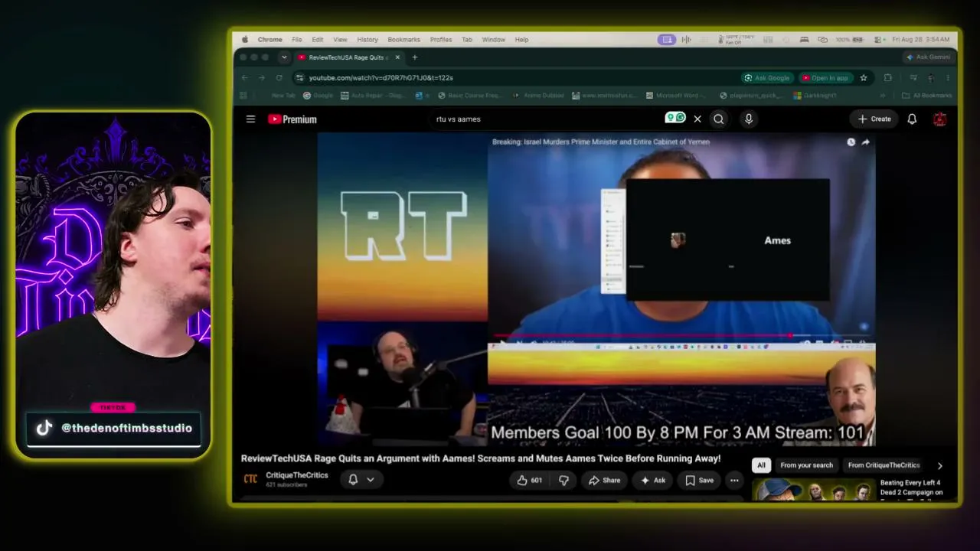Screen dimensions: 980x551
Task: Click the video title text beginning ReviewTechUSA
Action: point(481,458)
